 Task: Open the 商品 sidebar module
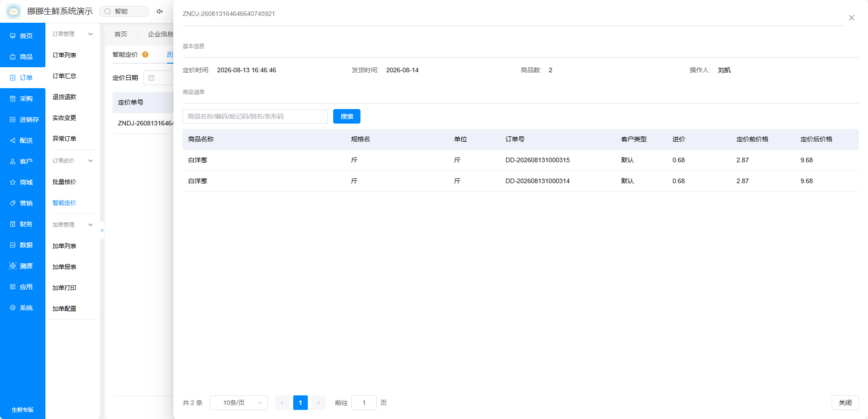22,57
